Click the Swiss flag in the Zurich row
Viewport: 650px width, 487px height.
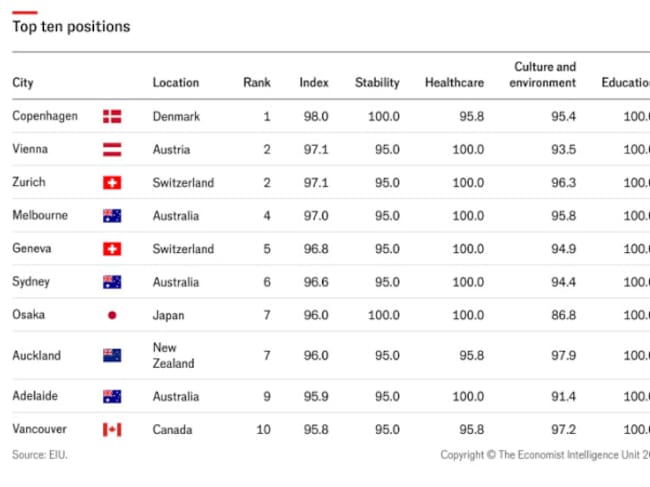click(112, 183)
